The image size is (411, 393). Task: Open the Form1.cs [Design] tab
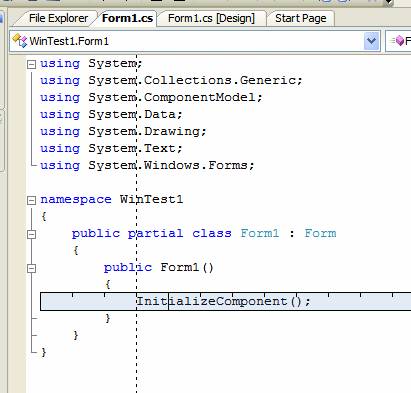(211, 18)
